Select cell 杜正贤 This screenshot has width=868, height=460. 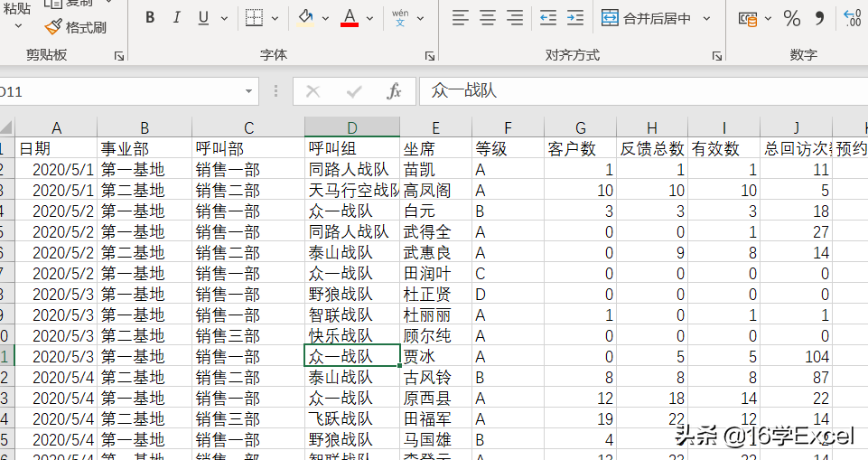[435, 294]
